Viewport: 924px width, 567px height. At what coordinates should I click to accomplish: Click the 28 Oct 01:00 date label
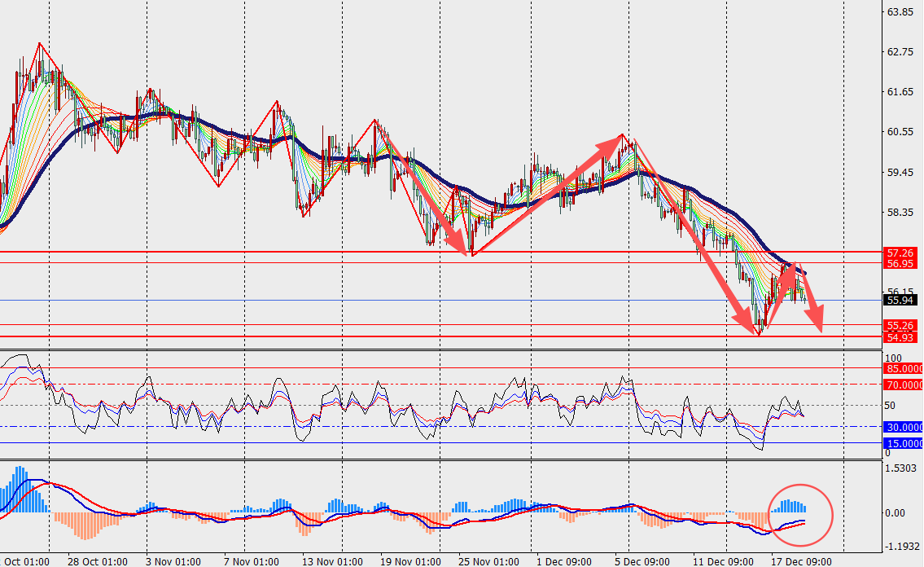[97, 561]
